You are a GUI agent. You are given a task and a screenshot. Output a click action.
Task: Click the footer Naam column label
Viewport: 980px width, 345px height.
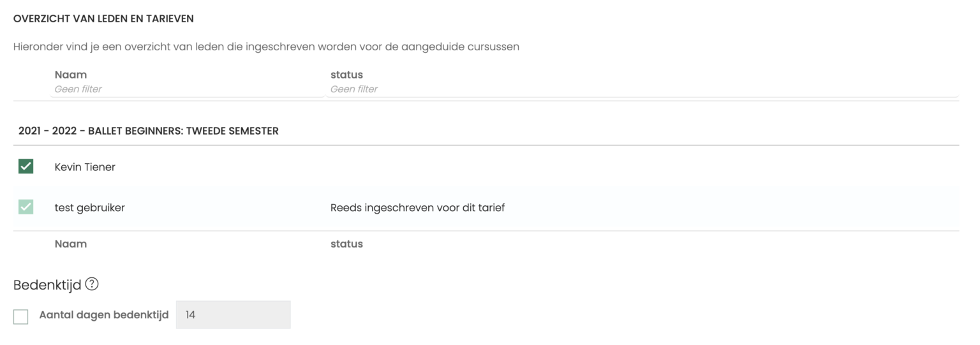[71, 244]
